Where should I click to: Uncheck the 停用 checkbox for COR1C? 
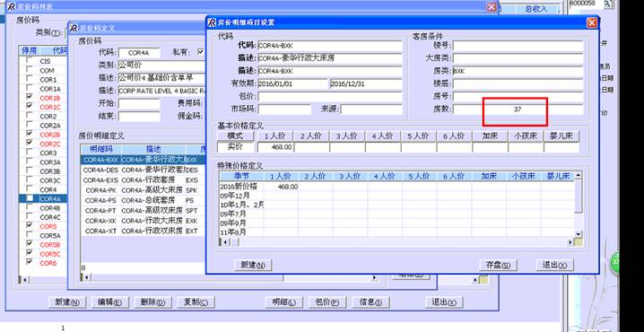coord(30,107)
